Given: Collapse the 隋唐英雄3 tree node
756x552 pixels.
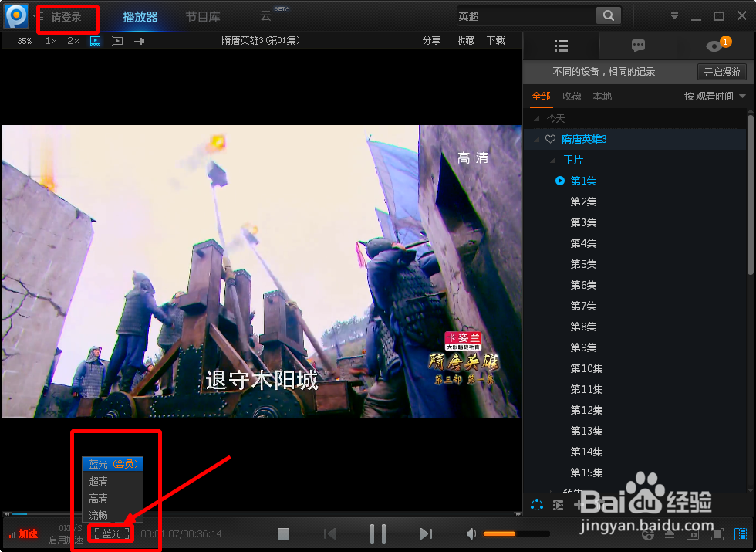Looking at the screenshot, I should click(x=537, y=140).
